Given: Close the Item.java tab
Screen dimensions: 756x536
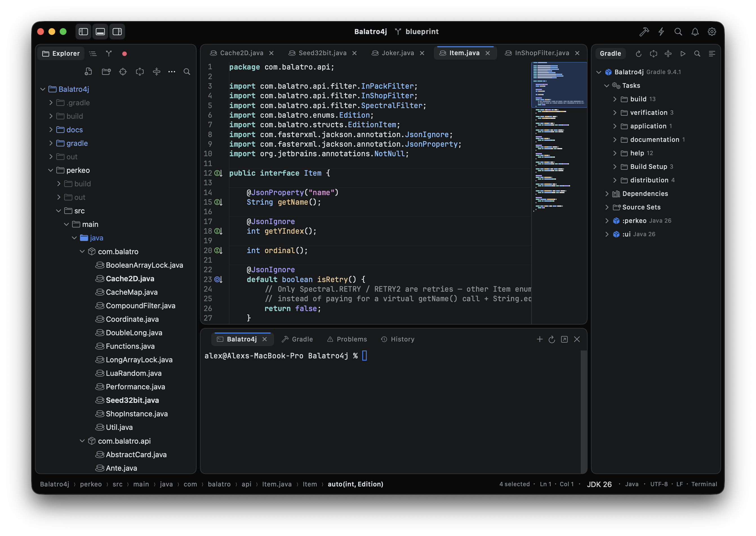Looking at the screenshot, I should pyautogui.click(x=488, y=53).
